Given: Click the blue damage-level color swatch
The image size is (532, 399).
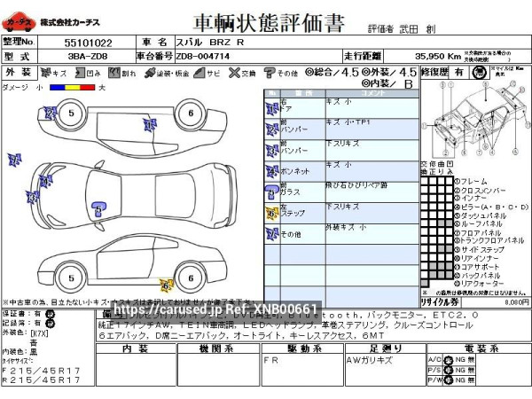Looking at the screenshot, I should pos(56,88).
